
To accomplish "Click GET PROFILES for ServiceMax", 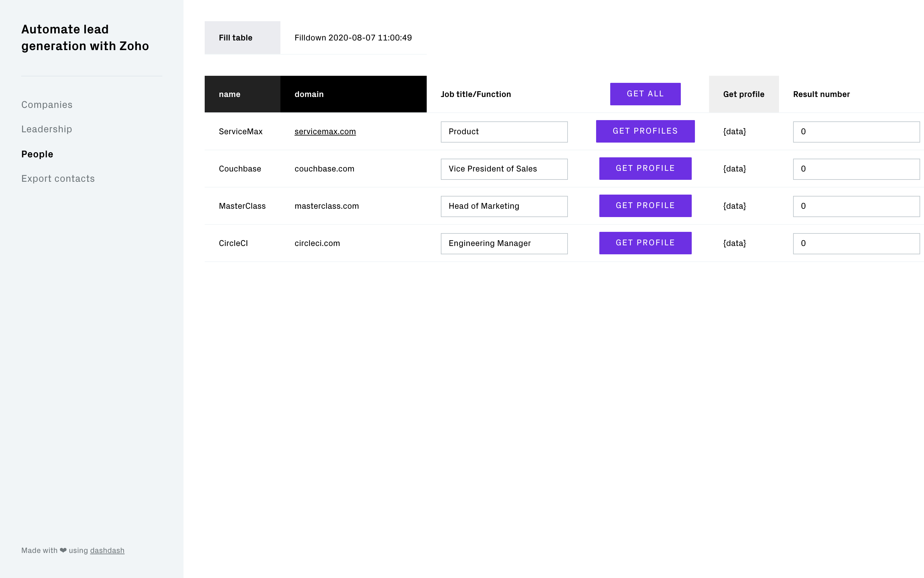I will coord(645,131).
